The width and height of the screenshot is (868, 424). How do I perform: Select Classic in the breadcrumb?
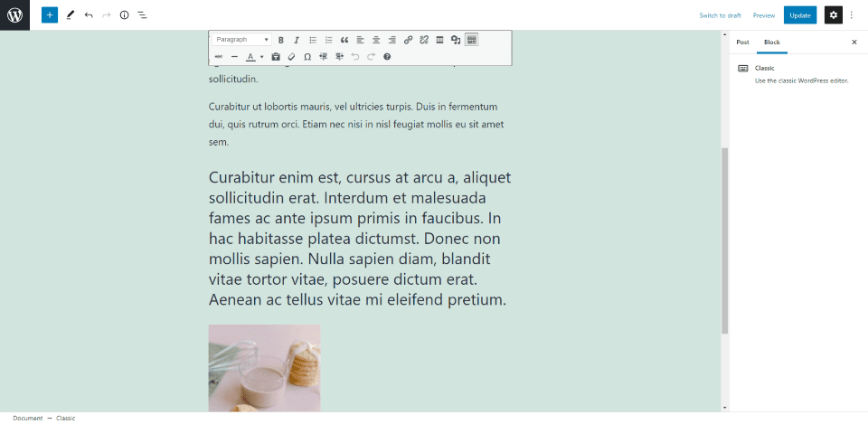click(x=65, y=419)
